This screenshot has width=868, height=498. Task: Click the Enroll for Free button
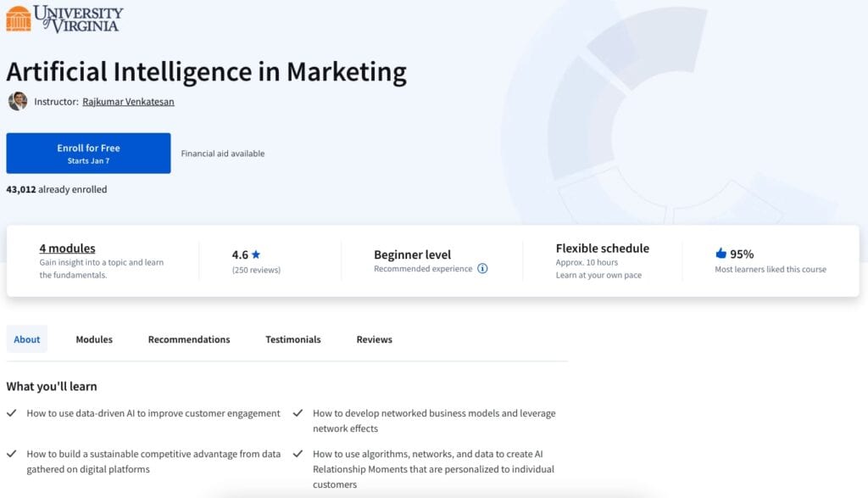click(88, 153)
